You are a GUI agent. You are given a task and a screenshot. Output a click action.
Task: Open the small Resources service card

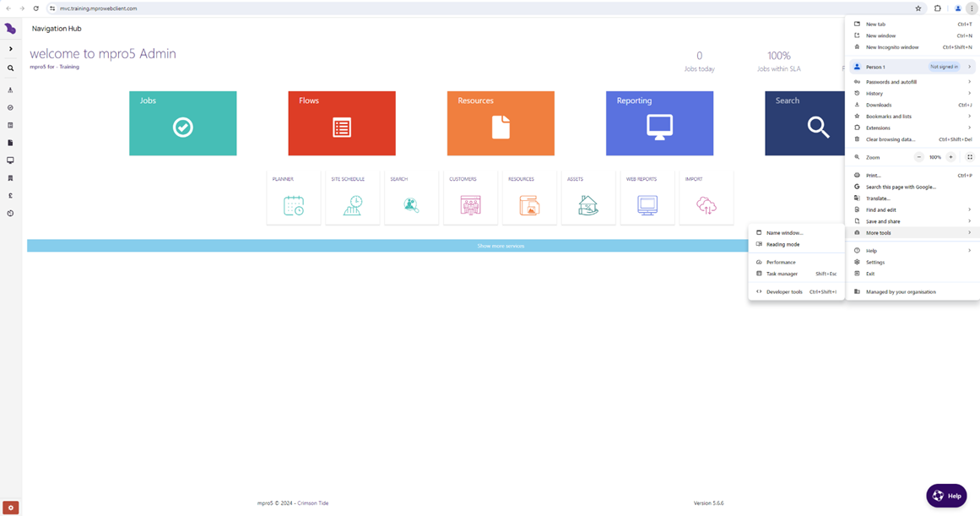pos(529,197)
